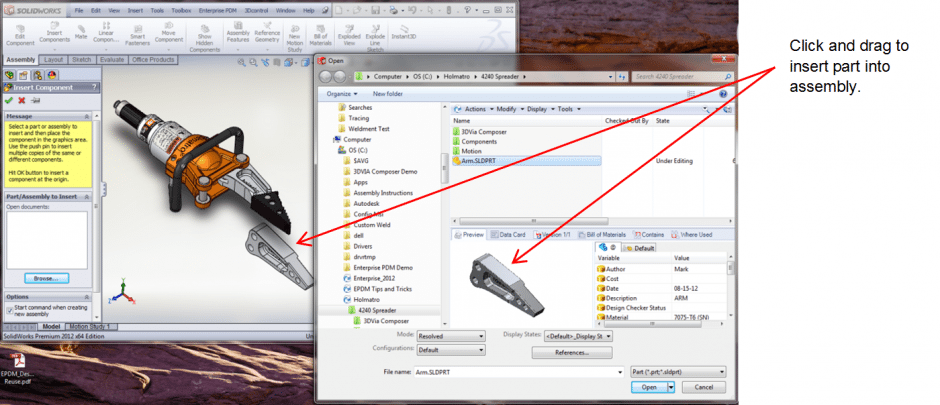Click the Browse button
The image size is (940, 405).
click(46, 278)
